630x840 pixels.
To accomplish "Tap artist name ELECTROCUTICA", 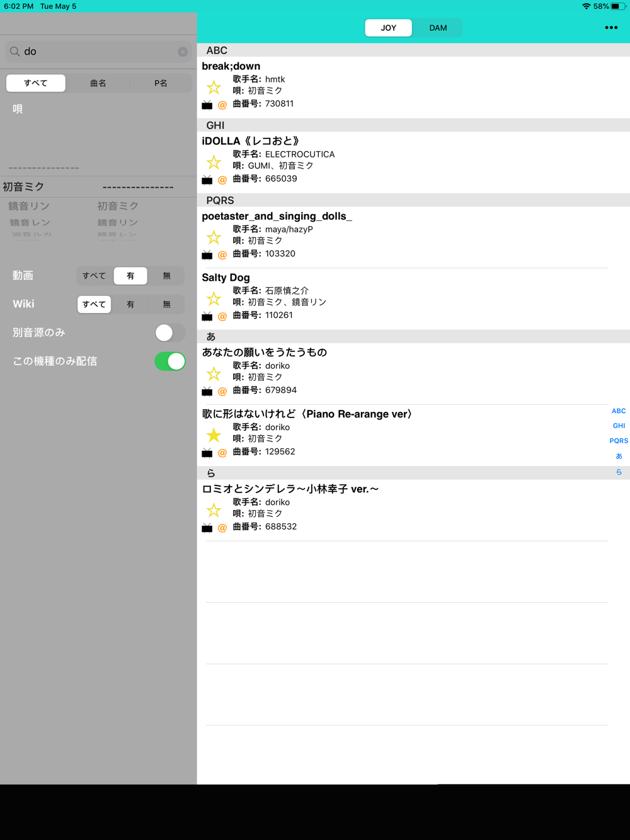I will point(300,154).
